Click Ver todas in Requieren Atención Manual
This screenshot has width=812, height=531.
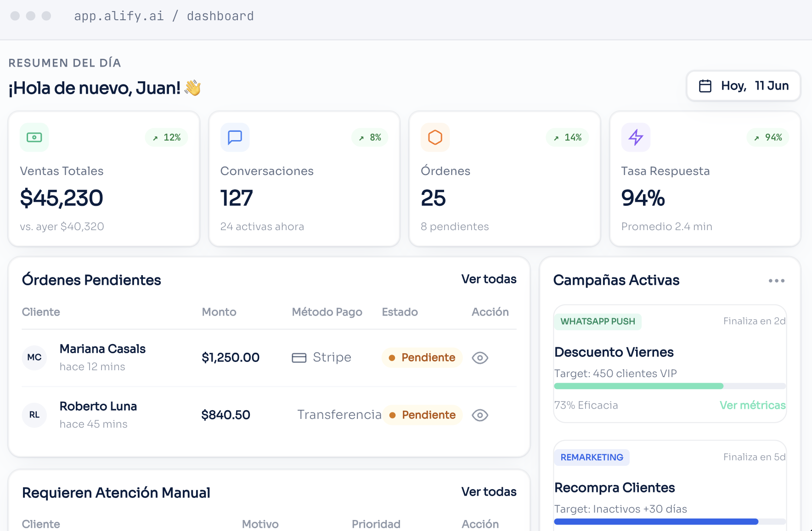pos(489,492)
